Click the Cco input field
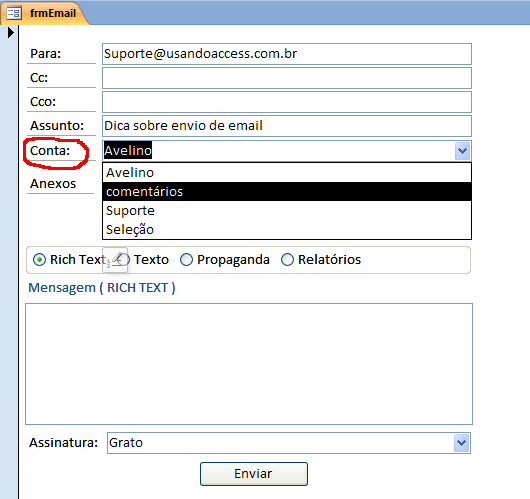 point(287,102)
